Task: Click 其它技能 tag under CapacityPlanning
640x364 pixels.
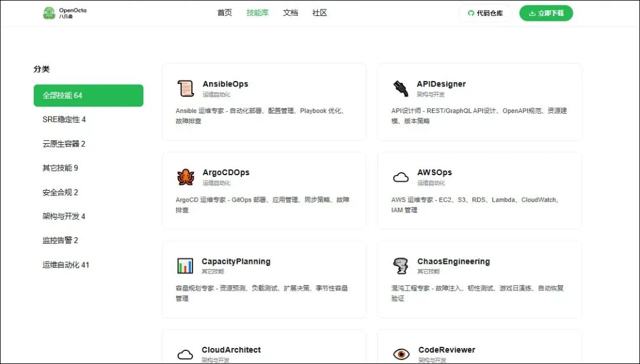Action: pyautogui.click(x=213, y=272)
